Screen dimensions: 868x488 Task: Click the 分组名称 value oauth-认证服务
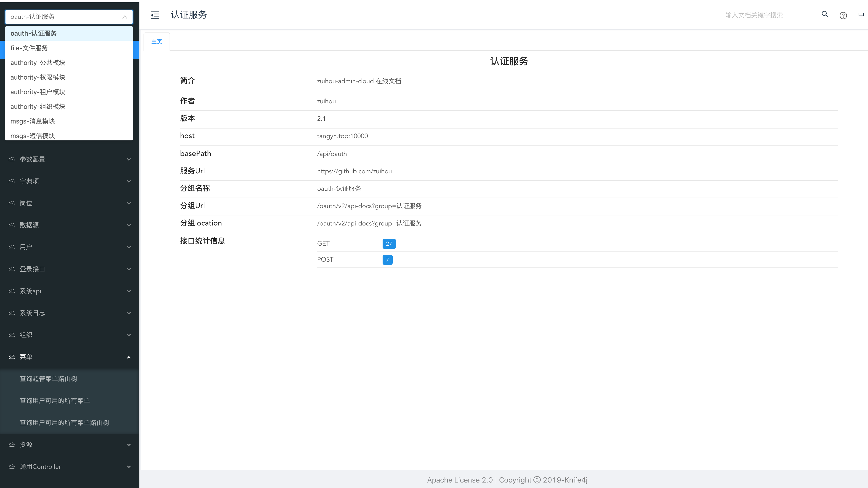coord(339,188)
